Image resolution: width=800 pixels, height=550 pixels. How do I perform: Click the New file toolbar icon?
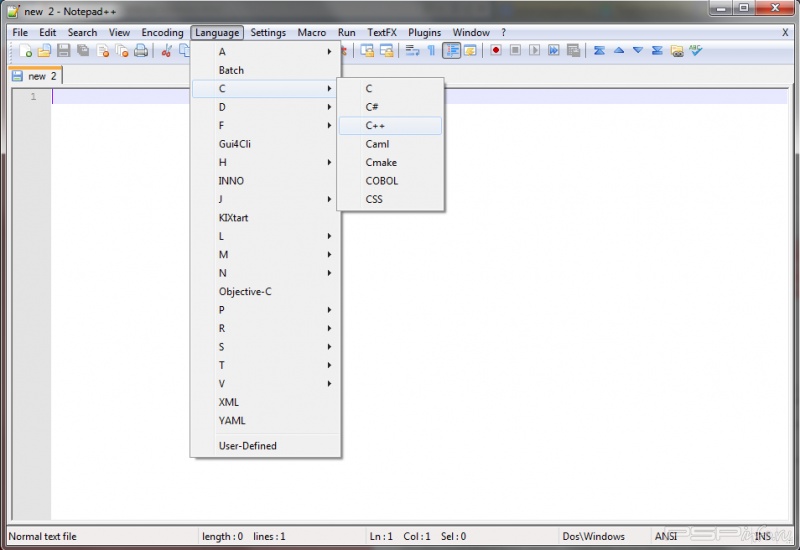[x=26, y=51]
